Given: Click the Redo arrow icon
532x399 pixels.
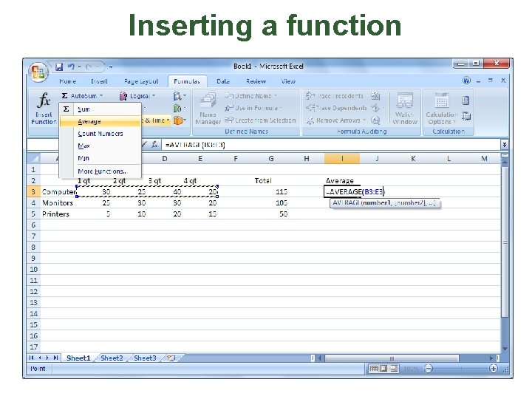Looking at the screenshot, I should 89,67.
